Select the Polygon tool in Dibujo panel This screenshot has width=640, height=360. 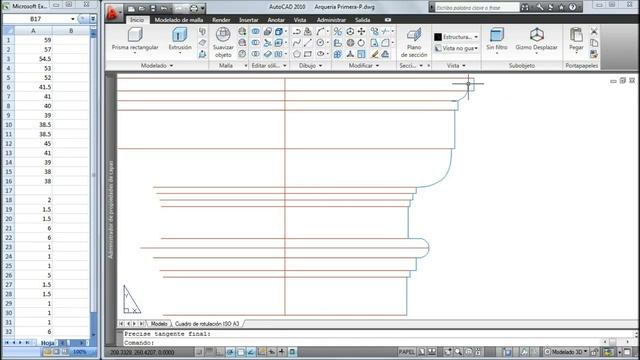297,54
